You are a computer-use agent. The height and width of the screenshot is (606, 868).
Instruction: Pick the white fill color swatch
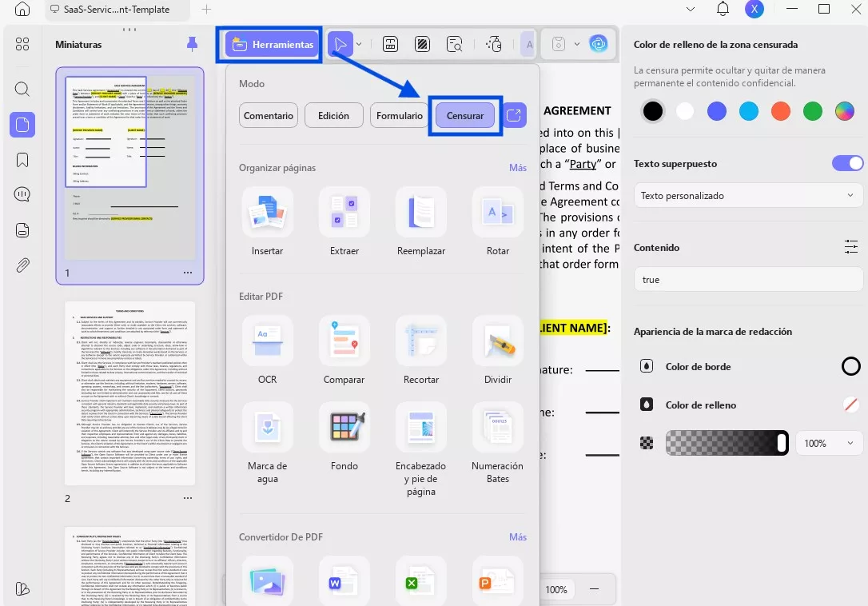tap(685, 111)
